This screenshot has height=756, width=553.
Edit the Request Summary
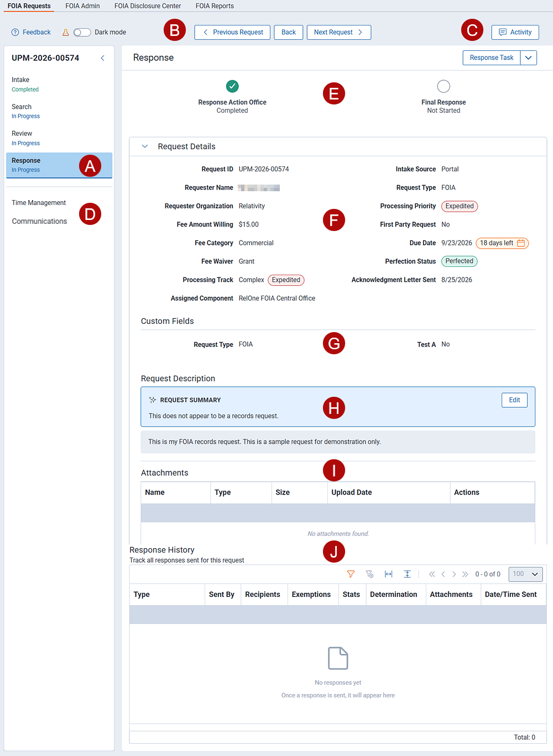tap(514, 400)
